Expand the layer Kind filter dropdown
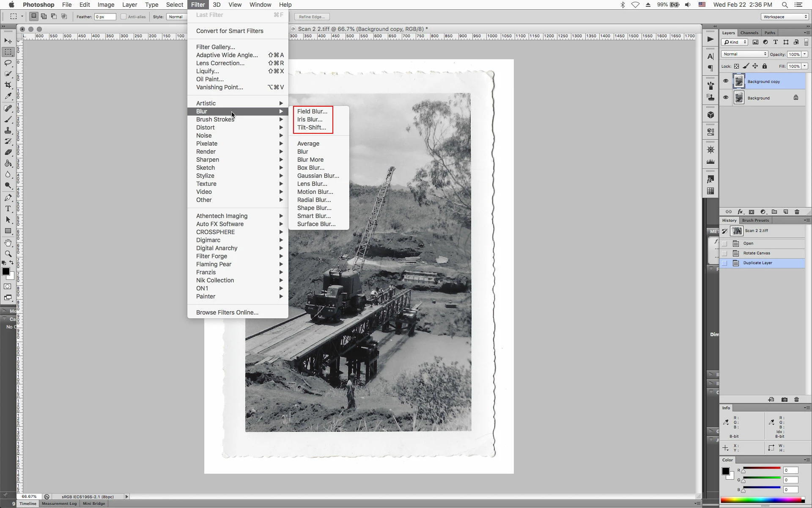 click(735, 42)
